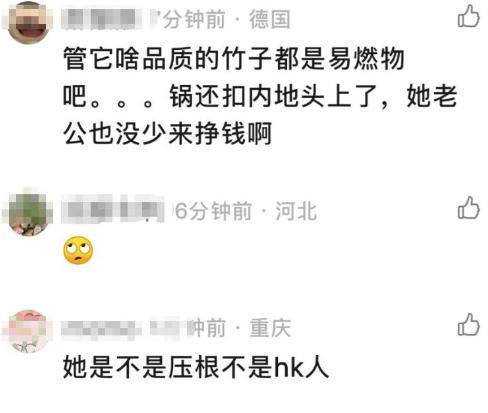Screen dimensions: 488x413
Task: Open blurred username beside 6分钟前
Action: tap(113, 209)
